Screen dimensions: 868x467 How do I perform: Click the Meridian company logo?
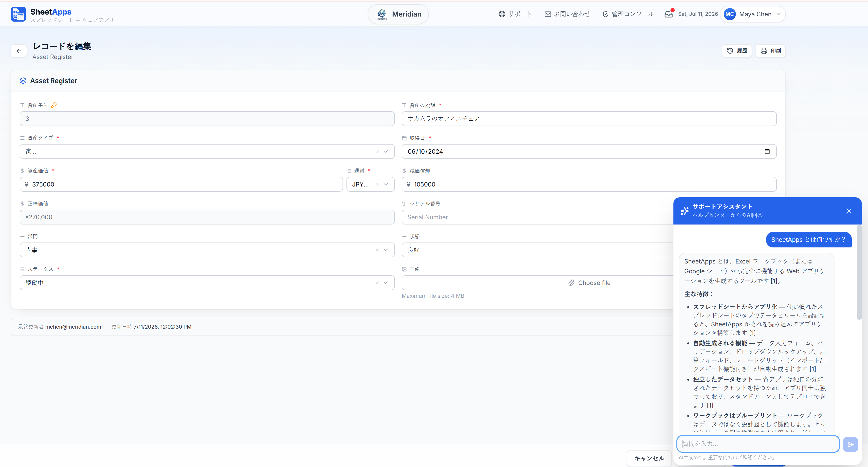(x=382, y=14)
